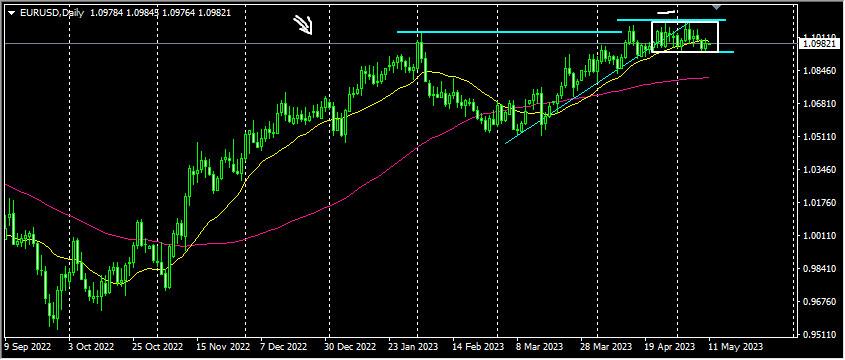Image resolution: width=845 pixels, height=360 pixels.
Task: Select the white rectangle object around recent candles
Action: pos(685,37)
